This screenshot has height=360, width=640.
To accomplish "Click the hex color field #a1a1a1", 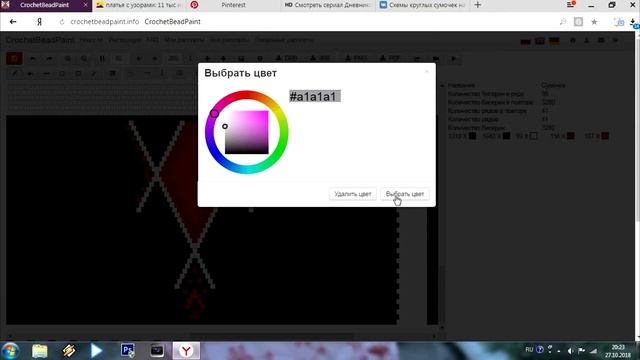I will pyautogui.click(x=315, y=96).
